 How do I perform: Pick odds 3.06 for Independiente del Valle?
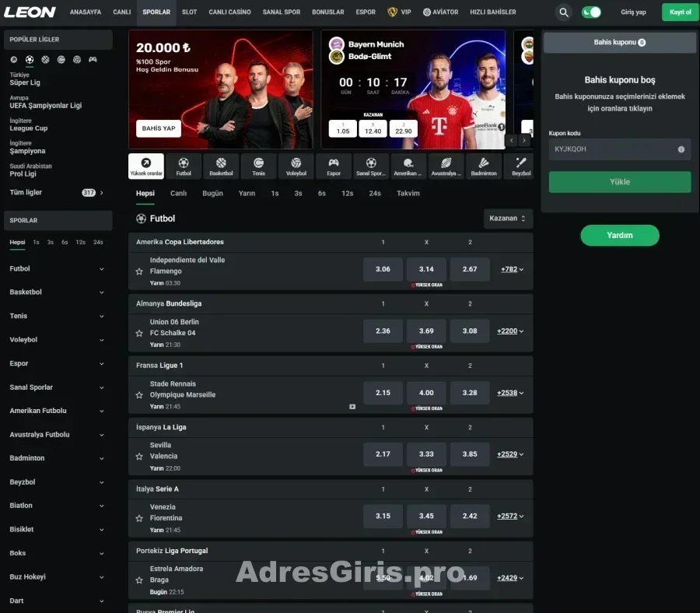click(383, 269)
